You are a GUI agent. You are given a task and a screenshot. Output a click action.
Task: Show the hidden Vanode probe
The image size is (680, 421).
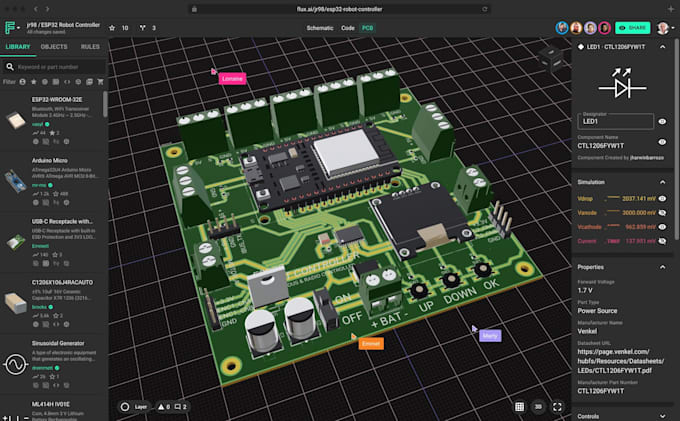pyautogui.click(x=662, y=213)
